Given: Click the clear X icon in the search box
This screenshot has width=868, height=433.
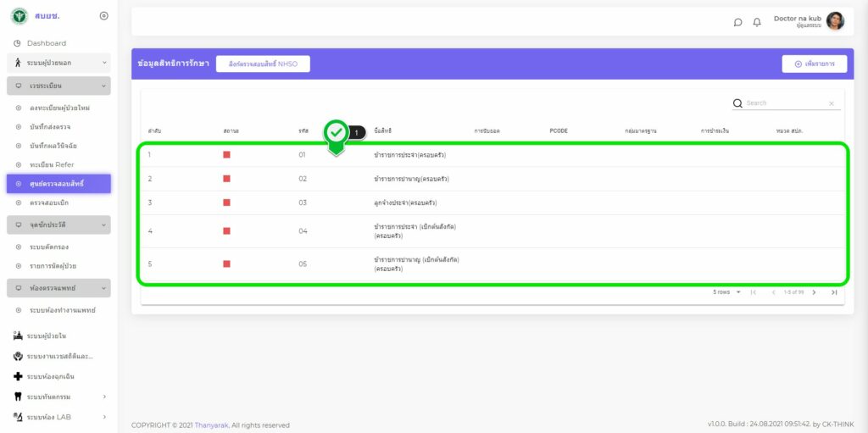Looking at the screenshot, I should click(x=831, y=103).
